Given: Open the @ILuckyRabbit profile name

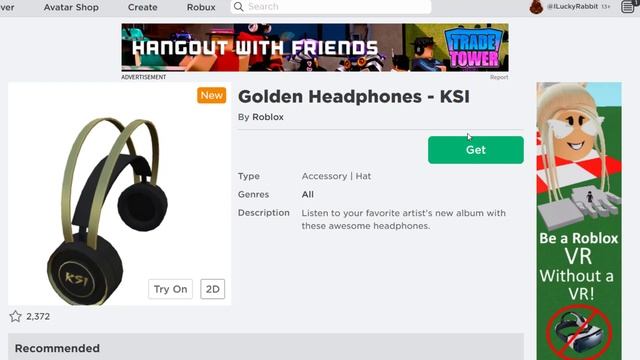Looking at the screenshot, I should [573, 7].
